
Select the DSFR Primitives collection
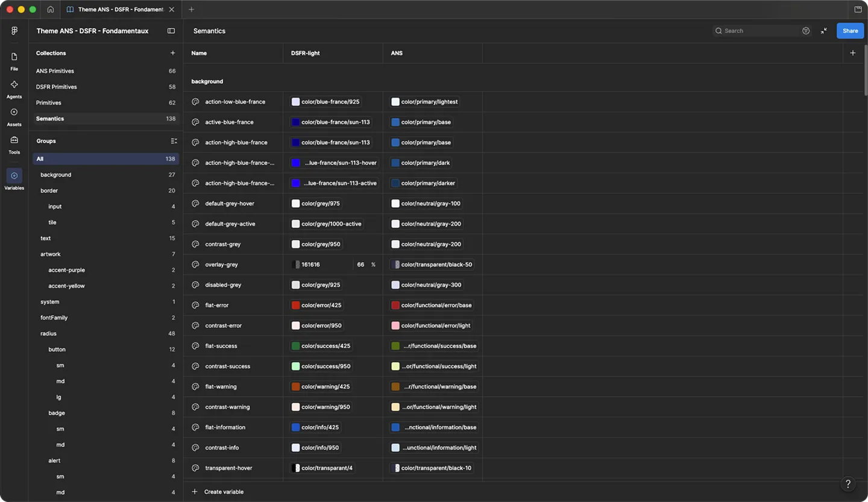(105, 87)
